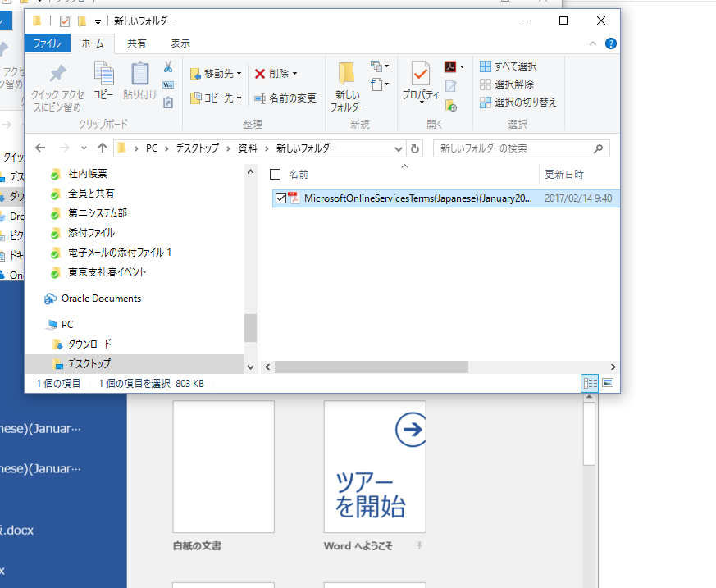Pin to Quick Access via pin icon
This screenshot has height=588, width=716.
point(58,73)
